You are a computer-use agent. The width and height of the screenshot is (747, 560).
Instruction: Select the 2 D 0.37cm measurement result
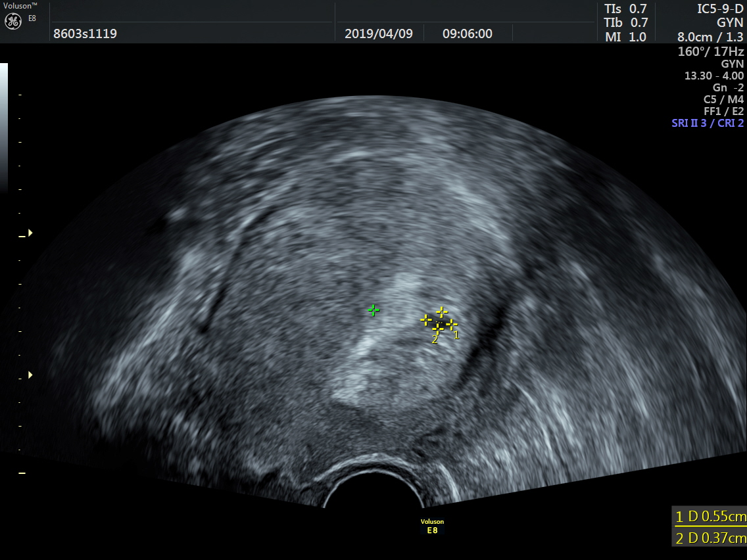710,538
